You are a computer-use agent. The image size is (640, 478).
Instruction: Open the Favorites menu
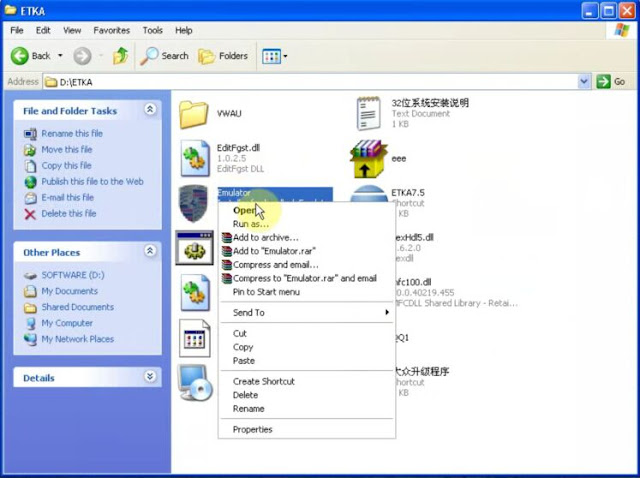(x=111, y=31)
